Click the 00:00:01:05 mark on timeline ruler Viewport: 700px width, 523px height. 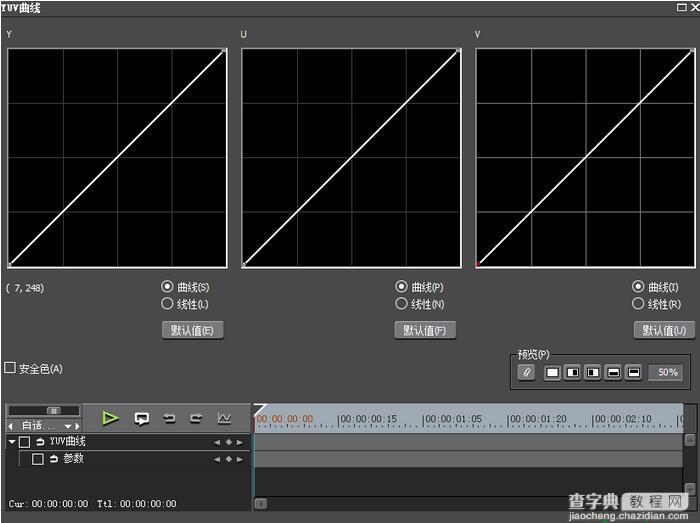click(x=453, y=419)
